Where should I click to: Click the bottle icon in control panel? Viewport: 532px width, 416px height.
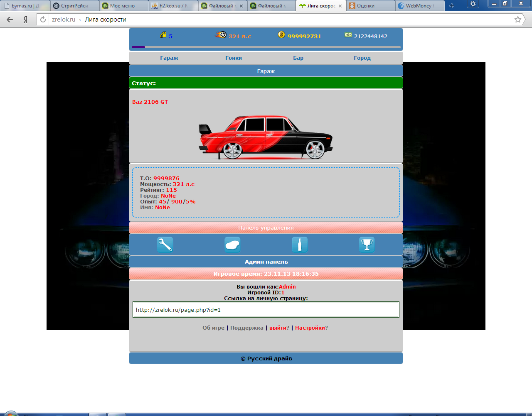[x=300, y=245]
